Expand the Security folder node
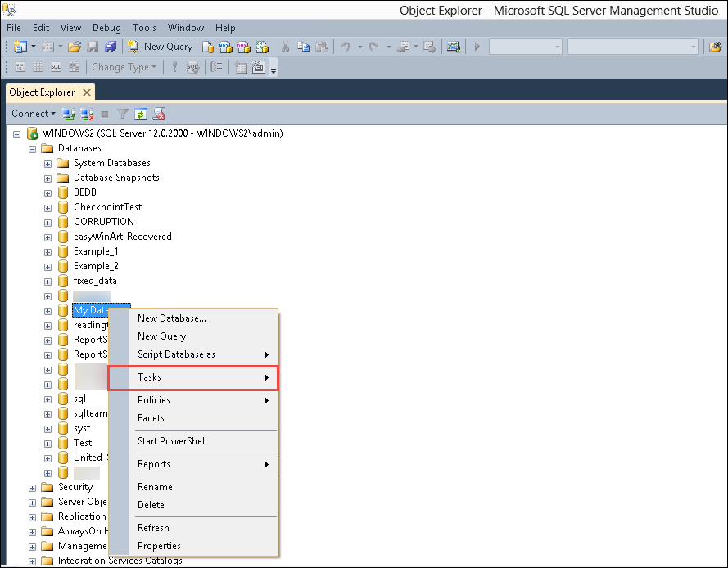The width and height of the screenshot is (728, 568). click(x=33, y=487)
